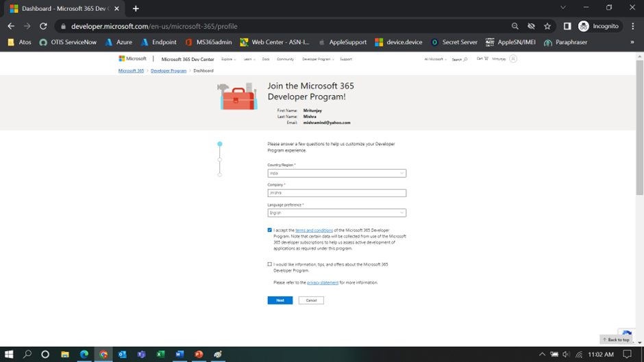Click the page vertical scrollbar thumb
Image resolution: width=644 pixels, height=362 pixels.
coord(639,127)
